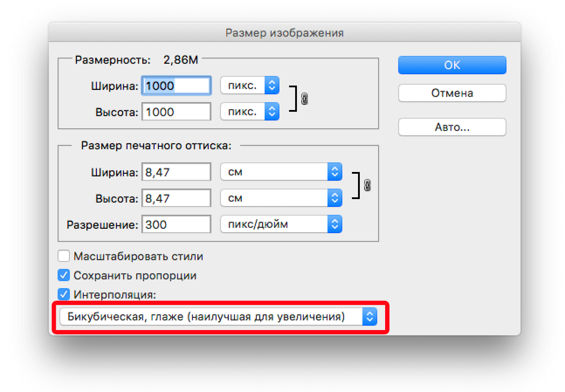The height and width of the screenshot is (392, 565).
Task: Click the pixel width field showing 1000
Action: [x=176, y=86]
